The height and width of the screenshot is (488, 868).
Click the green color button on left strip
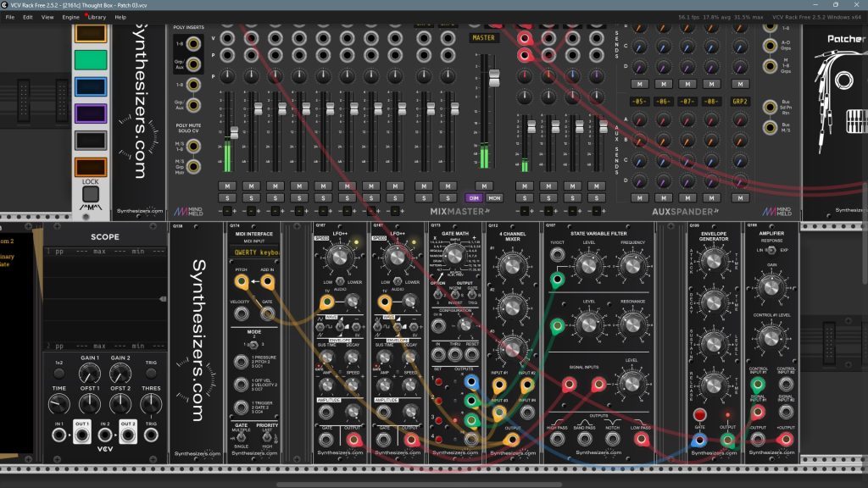pos(90,60)
